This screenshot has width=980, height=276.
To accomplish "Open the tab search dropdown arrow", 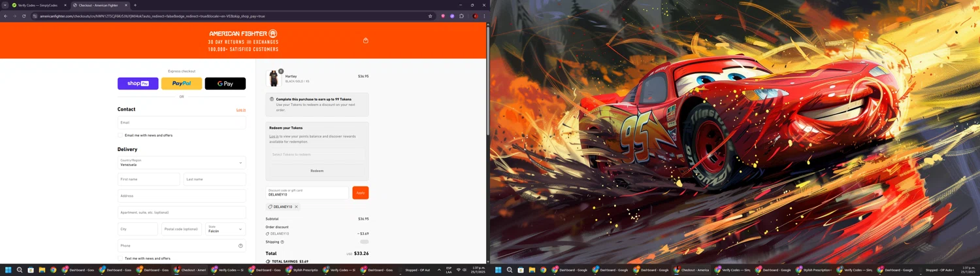I will [x=5, y=5].
